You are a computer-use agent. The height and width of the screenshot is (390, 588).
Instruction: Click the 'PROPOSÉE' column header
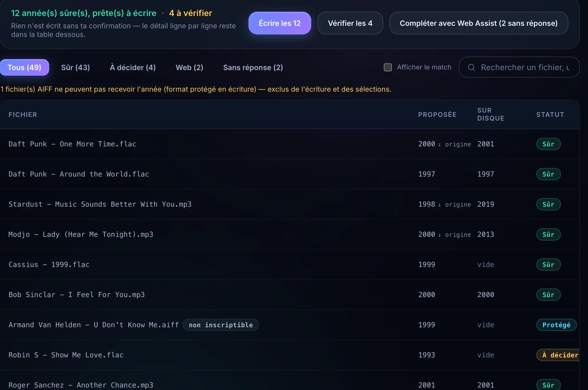pos(437,114)
